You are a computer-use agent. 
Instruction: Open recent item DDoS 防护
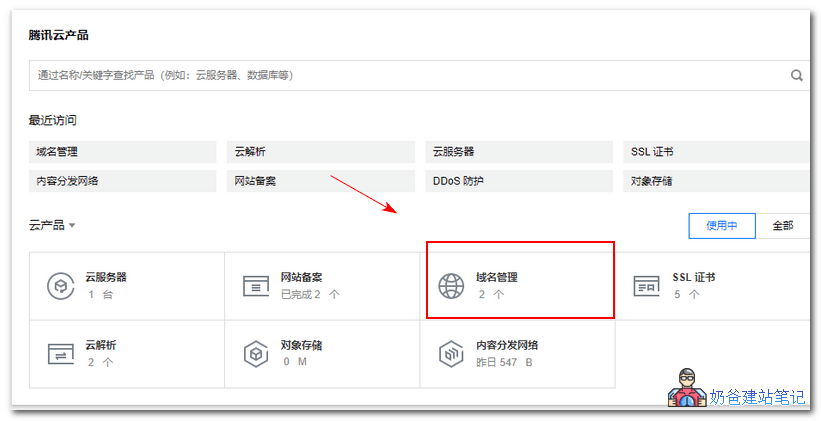coord(519,181)
